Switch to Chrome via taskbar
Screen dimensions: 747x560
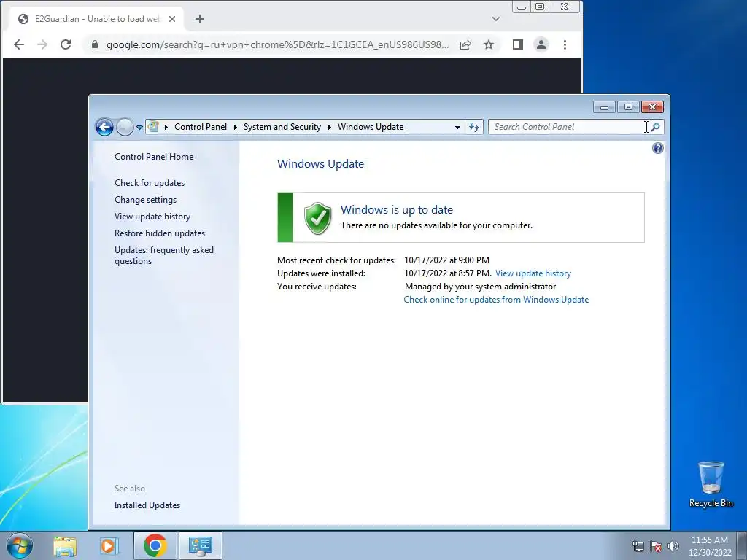pyautogui.click(x=155, y=545)
